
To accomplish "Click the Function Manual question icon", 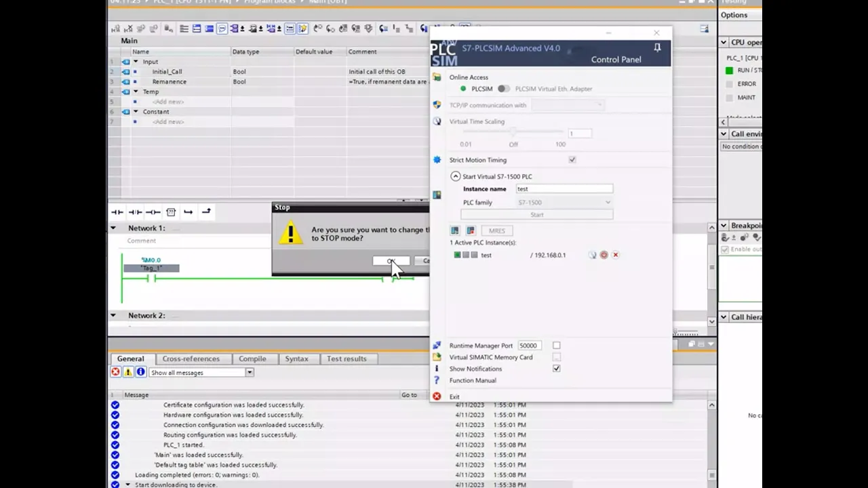I will (437, 380).
